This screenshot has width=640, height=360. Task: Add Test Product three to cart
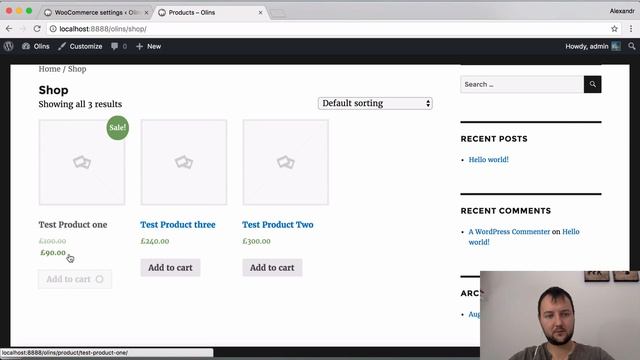170,268
